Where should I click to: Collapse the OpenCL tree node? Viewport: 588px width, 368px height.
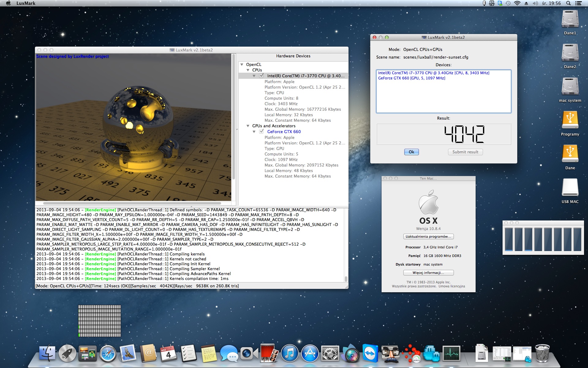click(x=242, y=64)
